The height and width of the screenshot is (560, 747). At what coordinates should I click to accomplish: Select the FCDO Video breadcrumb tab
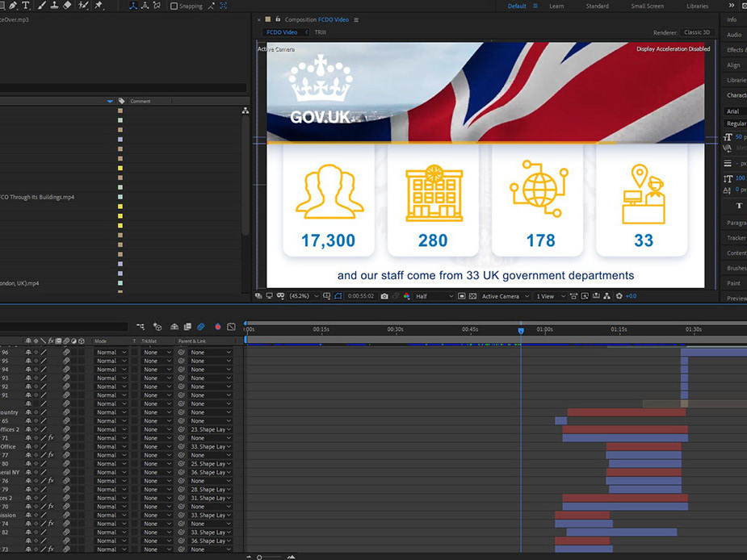[282, 32]
